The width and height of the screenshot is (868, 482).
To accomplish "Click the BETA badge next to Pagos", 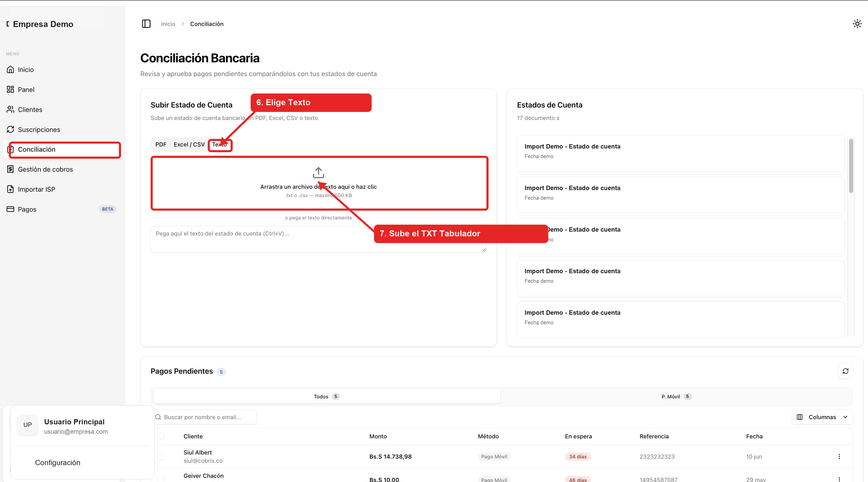I will [108, 209].
